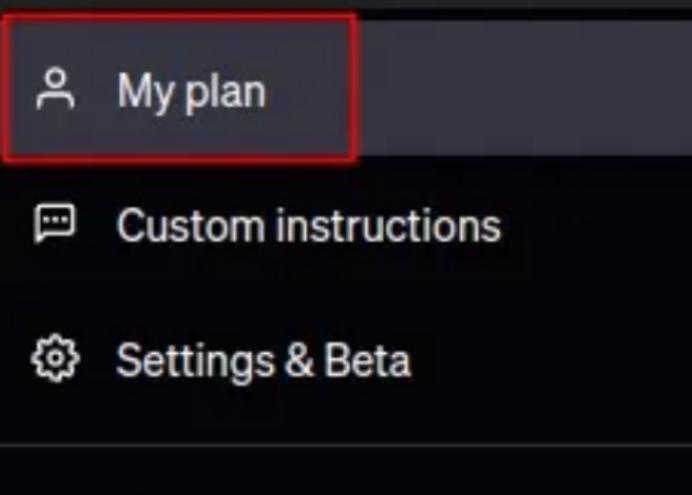Open the Settings & Beta menu entry
Image resolution: width=692 pixels, height=495 pixels.
pos(263,360)
